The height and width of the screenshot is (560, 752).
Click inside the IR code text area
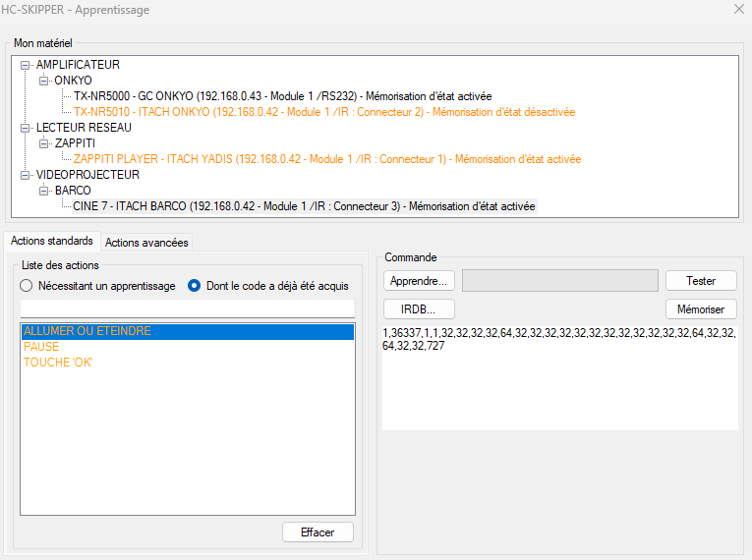point(559,378)
